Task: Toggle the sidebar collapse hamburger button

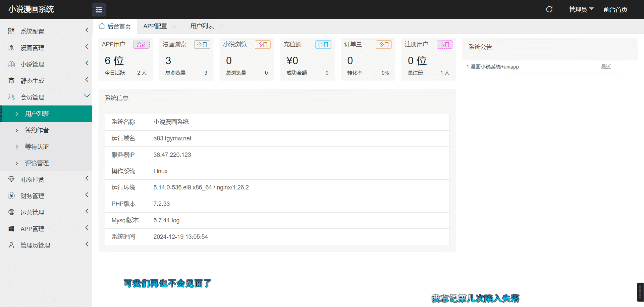Action: click(x=99, y=10)
